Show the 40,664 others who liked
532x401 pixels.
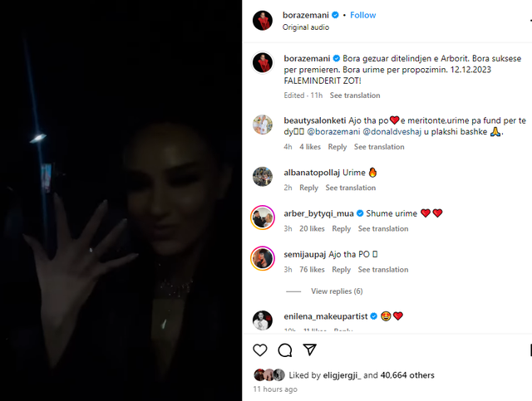(407, 375)
